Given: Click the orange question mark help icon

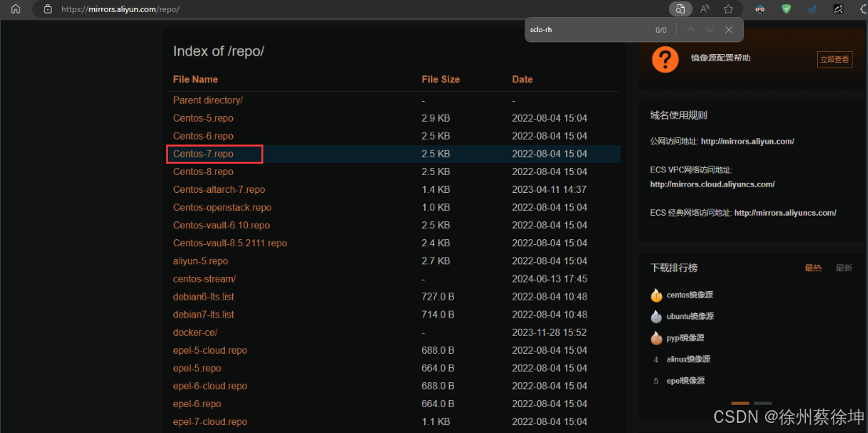Looking at the screenshot, I should click(666, 59).
